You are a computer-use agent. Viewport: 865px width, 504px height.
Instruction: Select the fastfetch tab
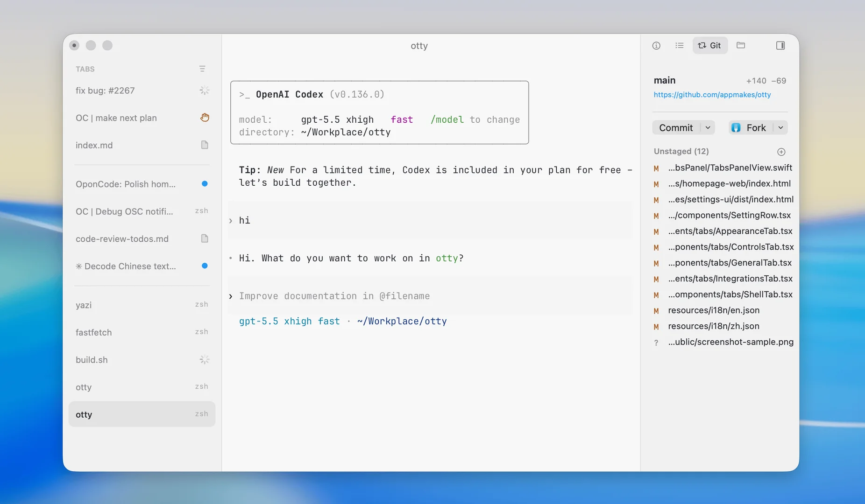(x=142, y=332)
